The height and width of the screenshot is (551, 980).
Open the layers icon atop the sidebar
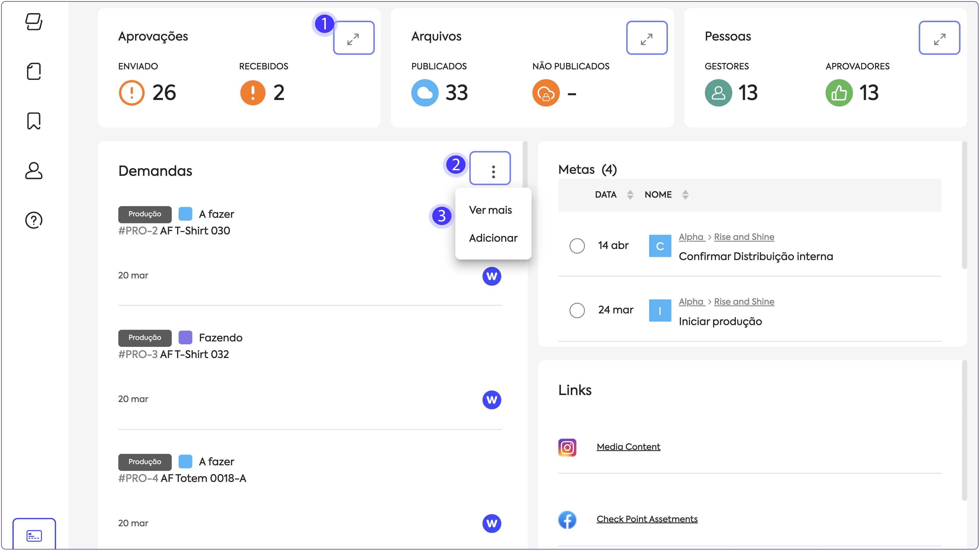34,22
